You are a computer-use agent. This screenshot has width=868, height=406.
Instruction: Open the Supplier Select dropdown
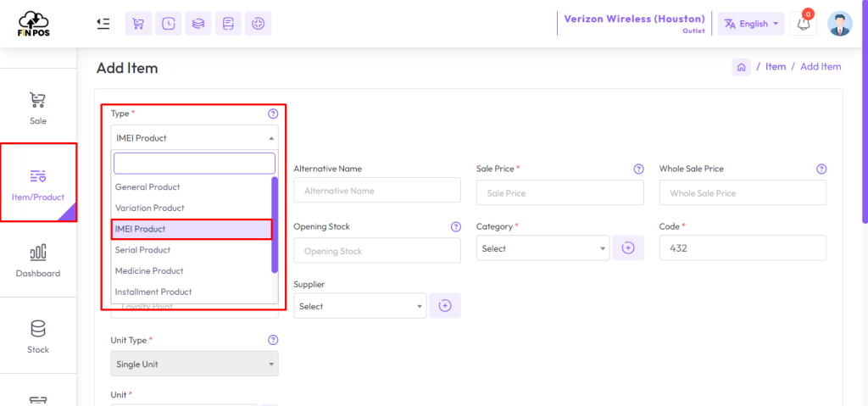[x=360, y=306]
